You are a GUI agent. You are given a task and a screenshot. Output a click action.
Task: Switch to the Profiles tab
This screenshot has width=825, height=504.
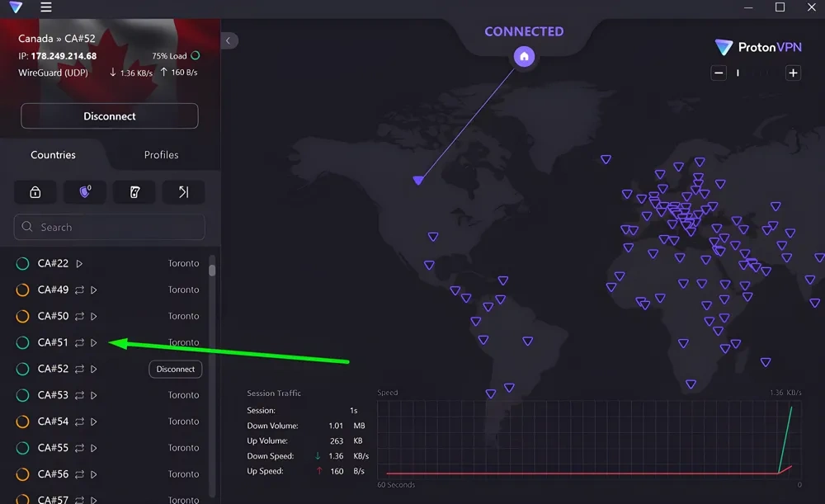click(161, 155)
